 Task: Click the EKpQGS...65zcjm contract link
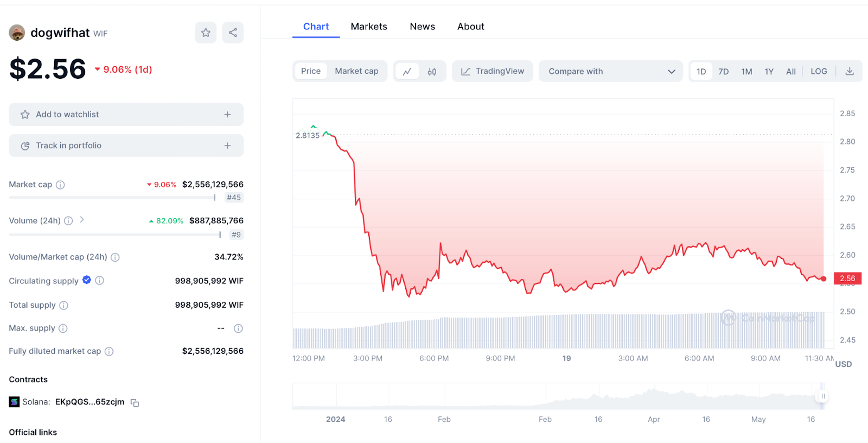coord(90,402)
